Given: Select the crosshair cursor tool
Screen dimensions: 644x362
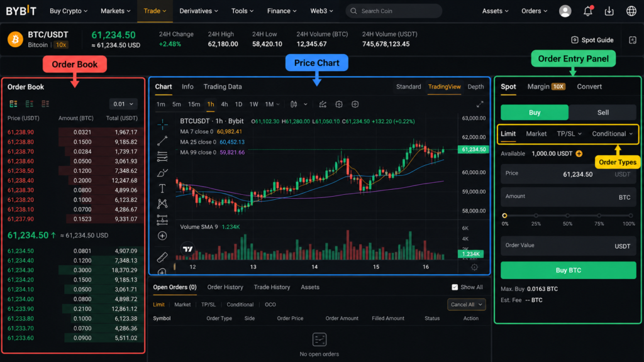Looking at the screenshot, I should [162, 124].
